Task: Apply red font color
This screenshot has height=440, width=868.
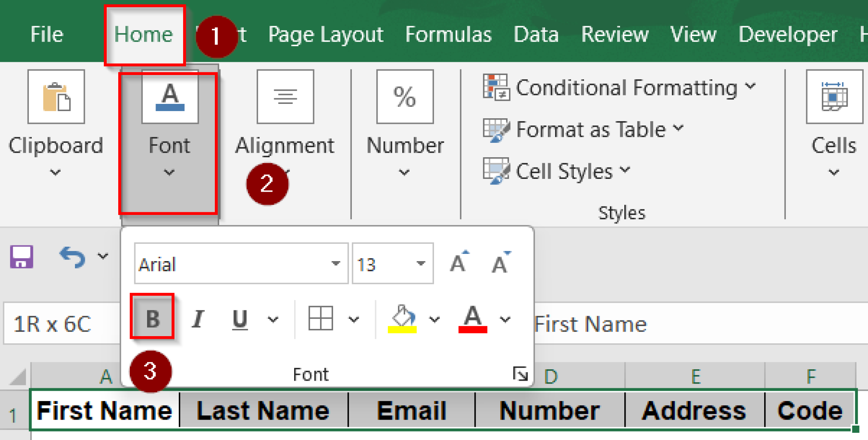Action: [473, 318]
